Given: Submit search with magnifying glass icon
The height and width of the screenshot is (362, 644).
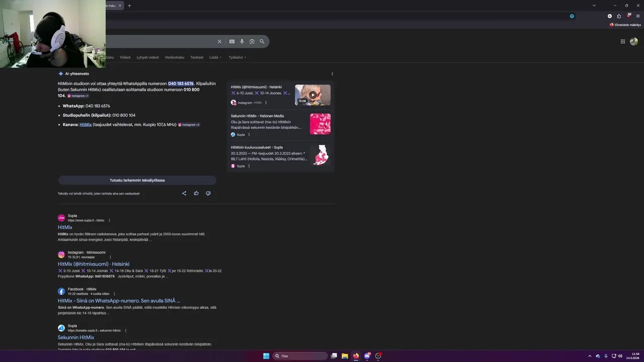Looking at the screenshot, I should pos(262,41).
